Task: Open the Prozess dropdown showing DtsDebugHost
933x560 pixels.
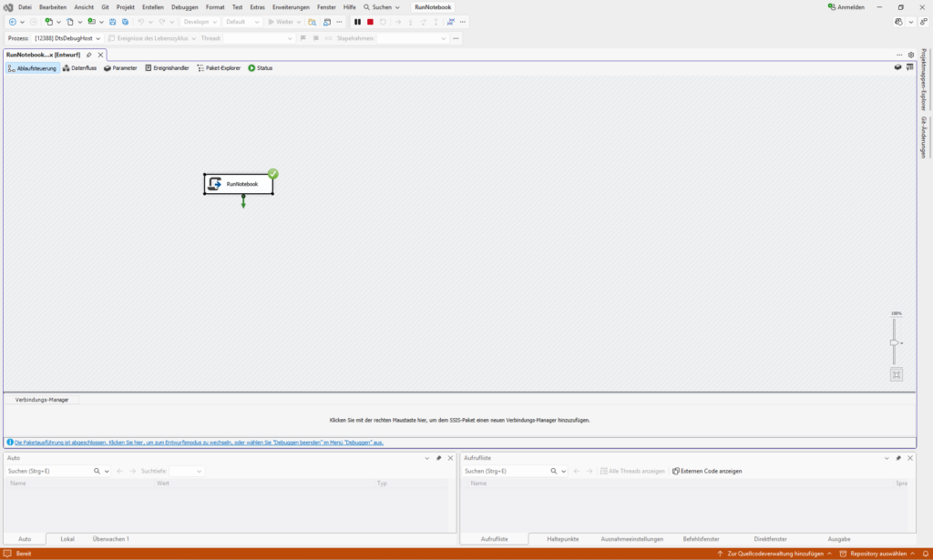Action: 67,38
